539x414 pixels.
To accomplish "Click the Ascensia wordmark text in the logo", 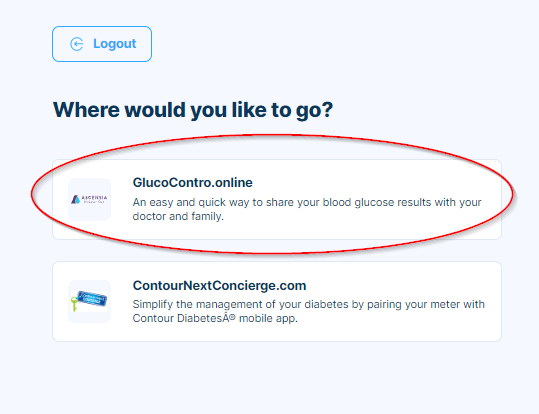I will (94, 198).
